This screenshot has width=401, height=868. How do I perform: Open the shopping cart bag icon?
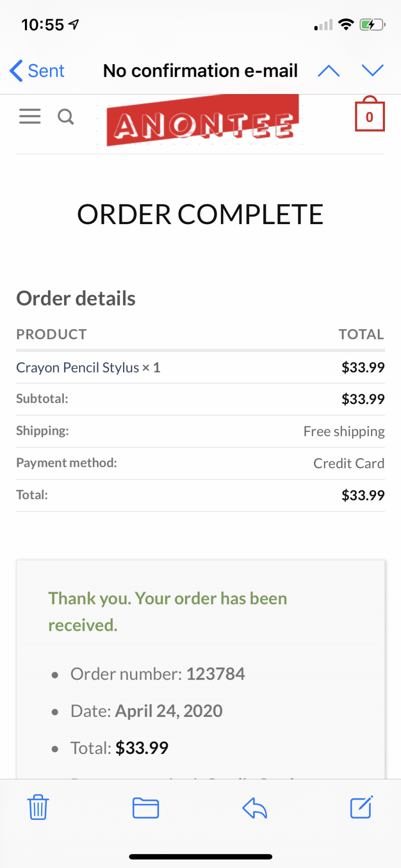coord(369,114)
